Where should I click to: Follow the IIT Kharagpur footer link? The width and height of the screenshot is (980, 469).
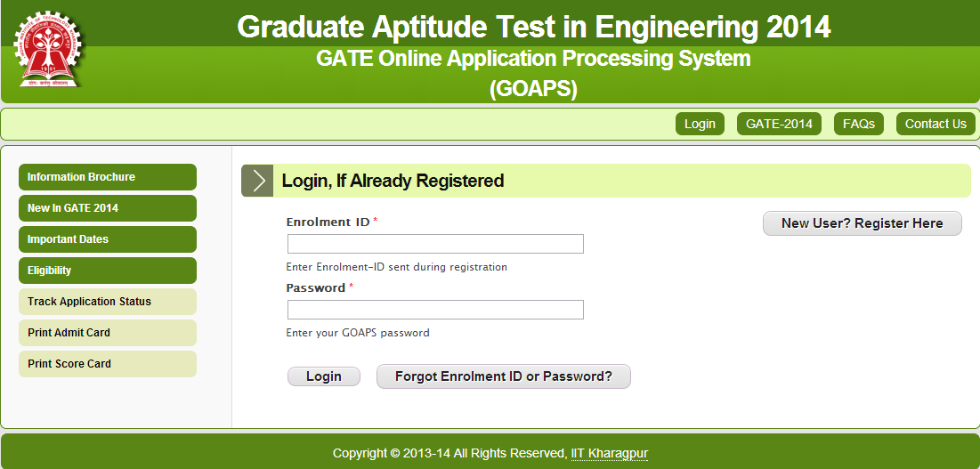(x=609, y=453)
